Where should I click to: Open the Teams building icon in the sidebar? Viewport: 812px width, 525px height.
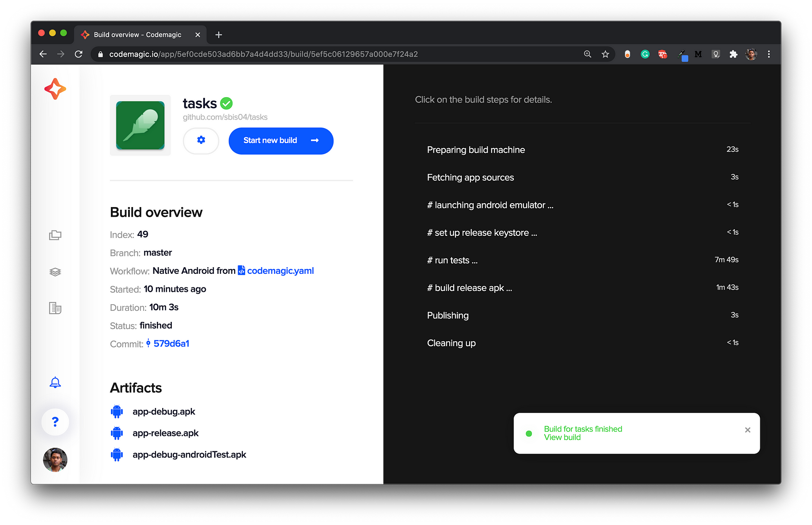coord(55,308)
